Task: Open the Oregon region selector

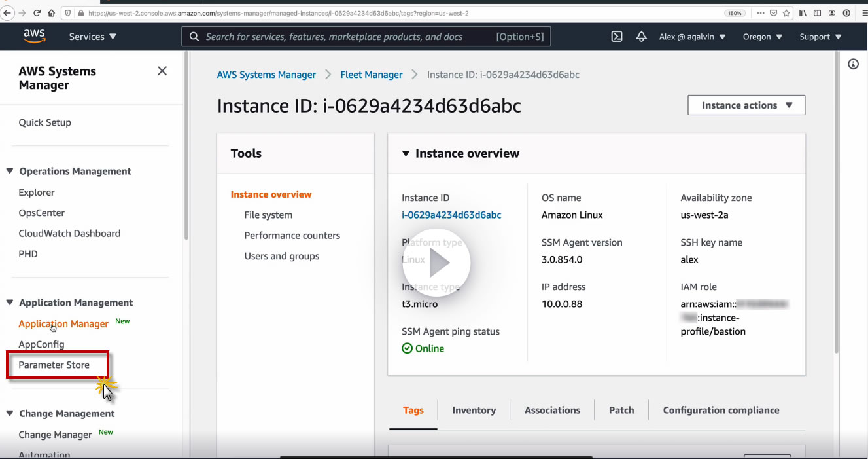Action: pyautogui.click(x=763, y=37)
